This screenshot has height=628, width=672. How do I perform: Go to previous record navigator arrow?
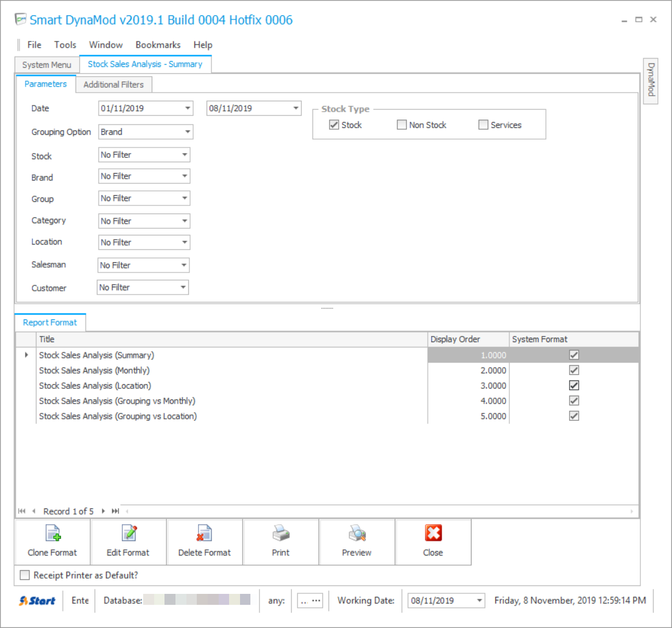(x=34, y=511)
